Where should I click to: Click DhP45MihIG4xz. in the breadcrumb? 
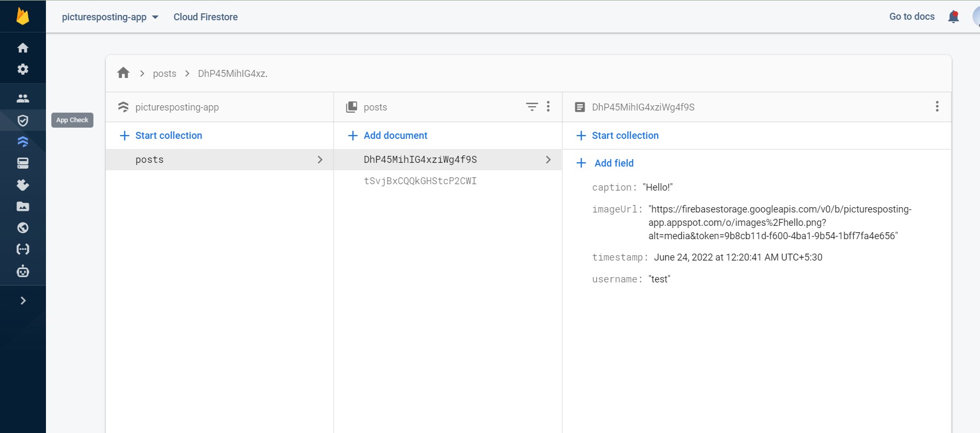point(232,74)
